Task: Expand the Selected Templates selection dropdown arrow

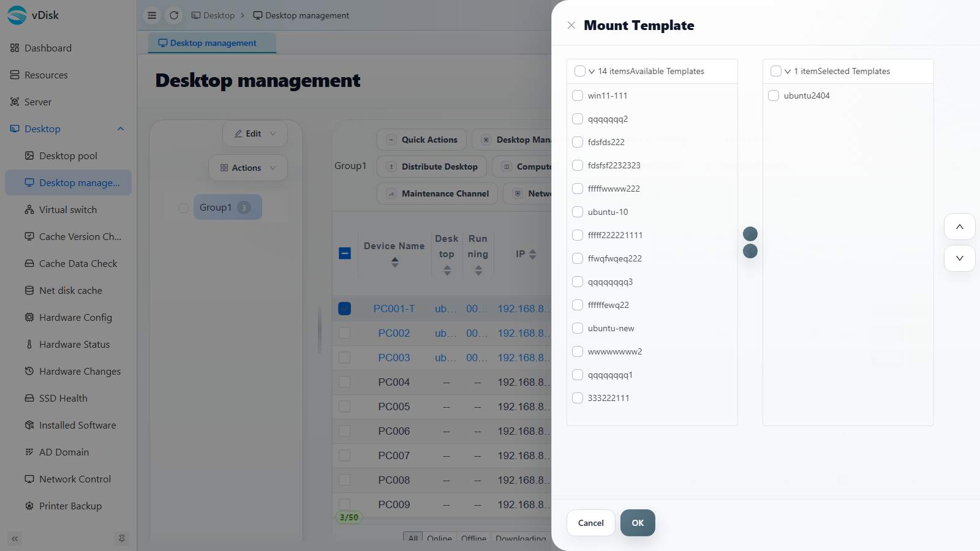Action: click(788, 72)
